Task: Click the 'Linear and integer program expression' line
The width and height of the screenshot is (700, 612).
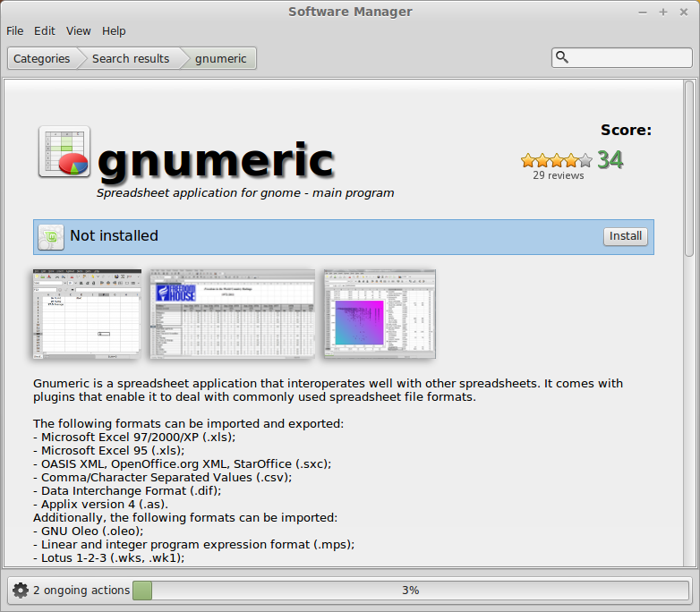Action: click(x=193, y=544)
